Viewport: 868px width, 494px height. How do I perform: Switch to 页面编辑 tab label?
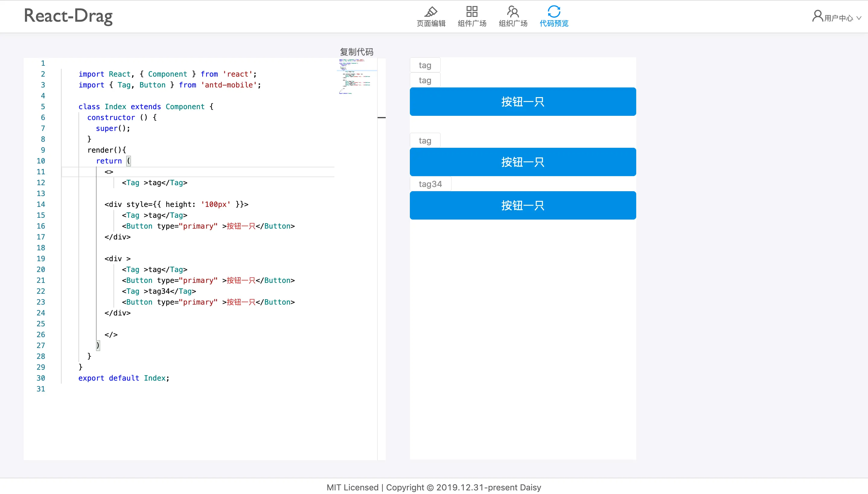point(431,24)
